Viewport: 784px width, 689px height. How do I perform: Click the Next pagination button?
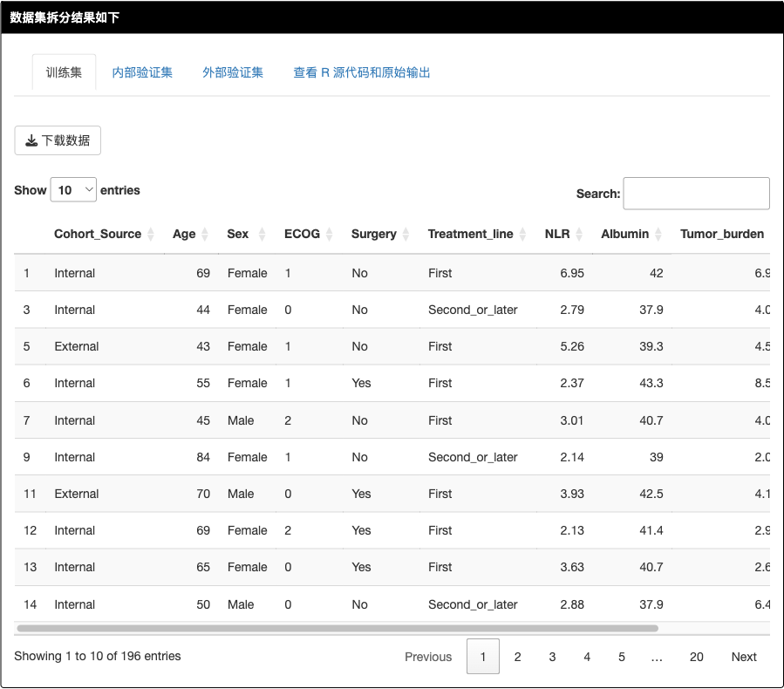tap(744, 657)
